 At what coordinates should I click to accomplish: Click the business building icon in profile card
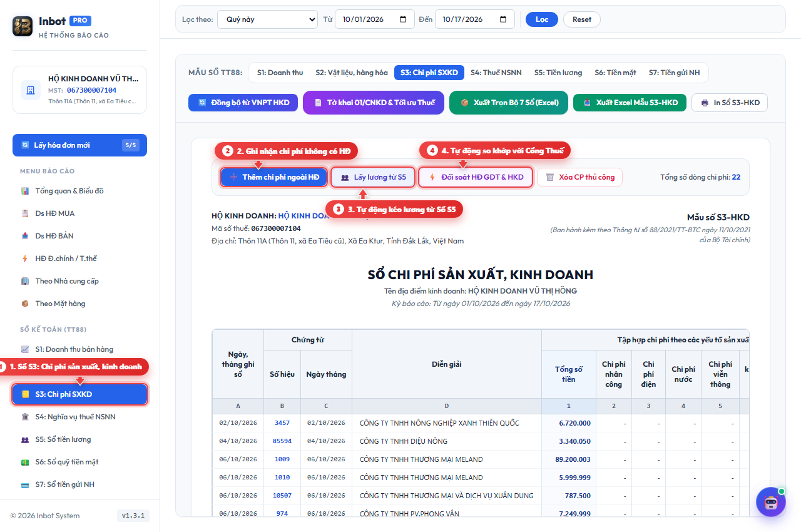click(31, 90)
